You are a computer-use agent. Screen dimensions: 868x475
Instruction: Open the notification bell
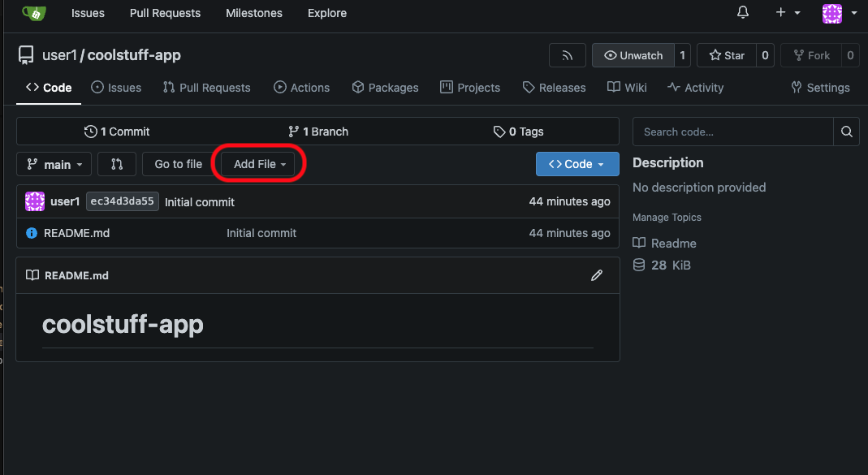coord(741,13)
